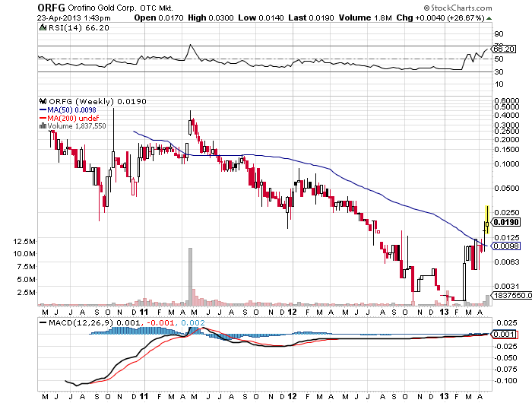Click the 'MA(50) 0.0098' legend text

click(71, 109)
